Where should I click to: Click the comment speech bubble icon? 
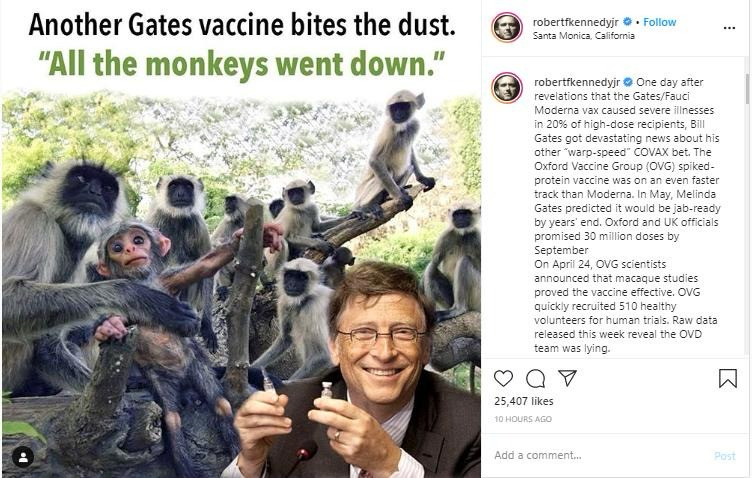[536, 378]
